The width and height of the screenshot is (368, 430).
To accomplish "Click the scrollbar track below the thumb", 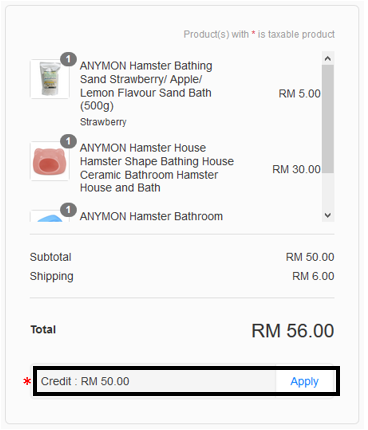I will [328, 191].
